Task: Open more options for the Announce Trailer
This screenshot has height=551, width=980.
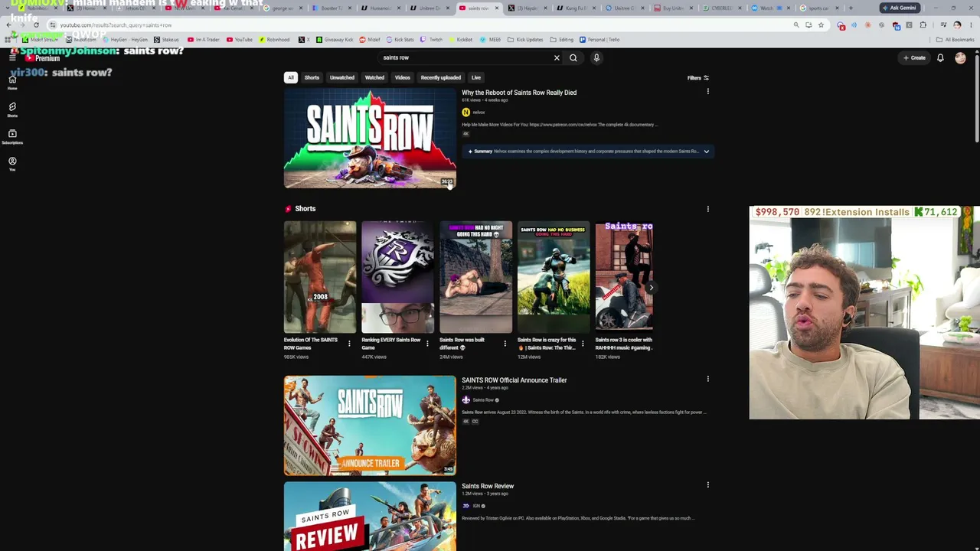Action: pos(707,379)
